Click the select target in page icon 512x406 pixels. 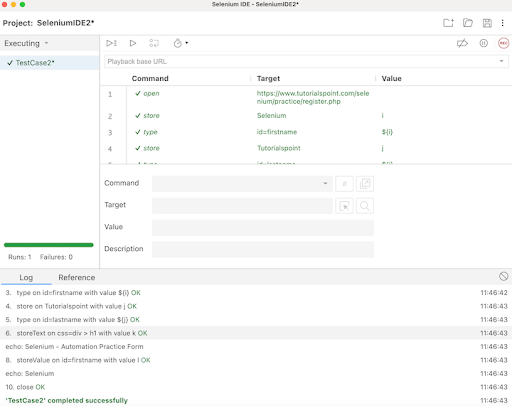coord(344,206)
